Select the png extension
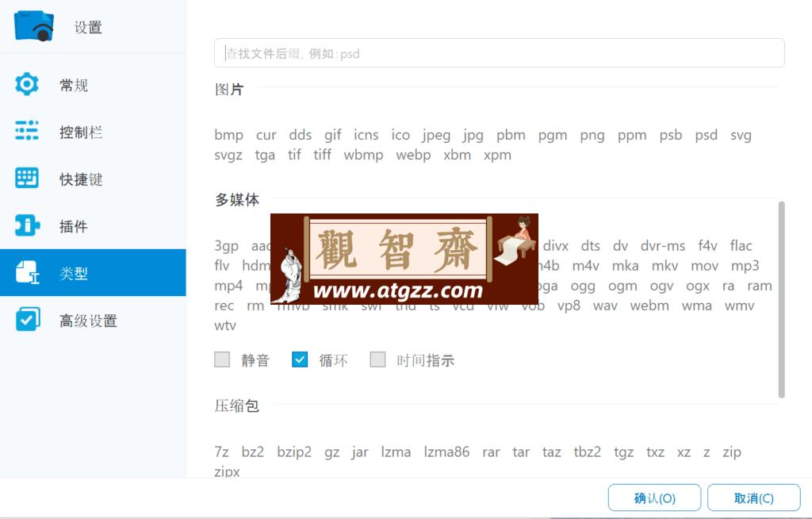Image resolution: width=812 pixels, height=519 pixels. [x=592, y=136]
